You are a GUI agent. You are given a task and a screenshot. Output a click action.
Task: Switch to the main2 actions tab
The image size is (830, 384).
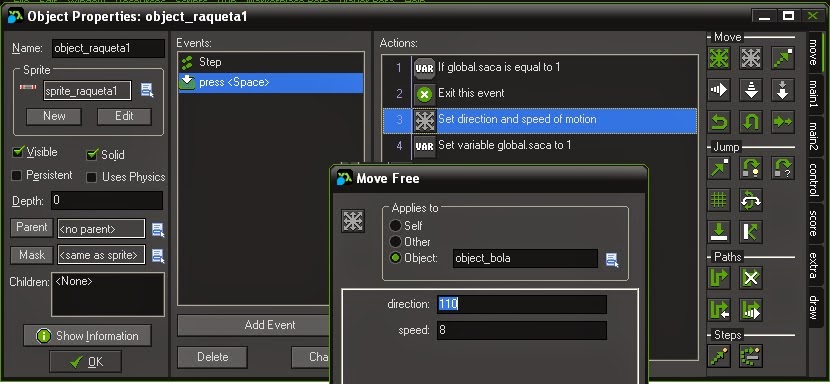(x=814, y=136)
